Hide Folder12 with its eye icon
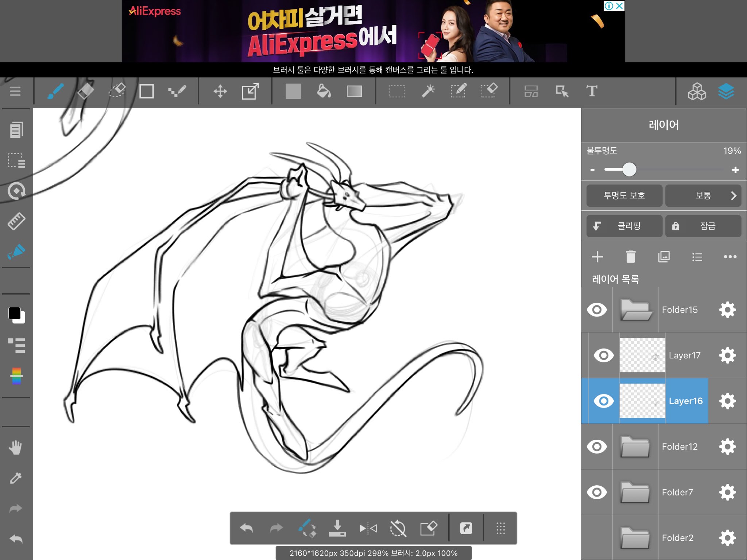The image size is (747, 560). click(x=597, y=447)
